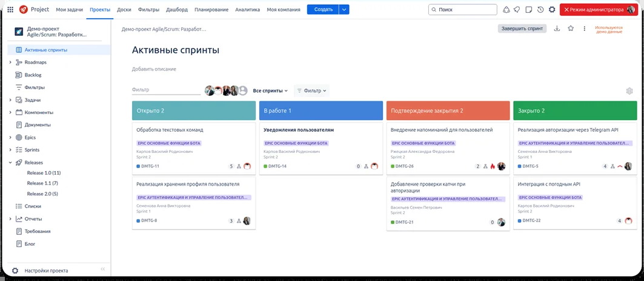Open Требования in the sidebar

(38, 231)
